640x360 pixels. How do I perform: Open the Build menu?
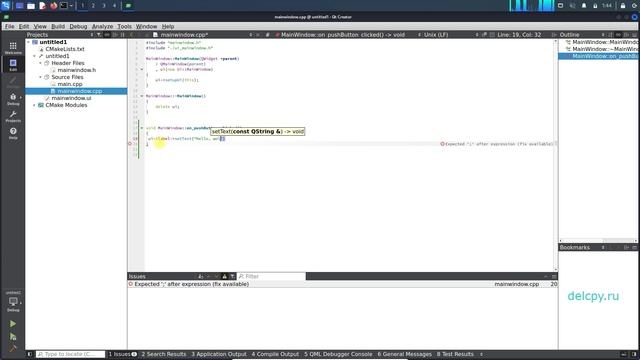point(58,27)
